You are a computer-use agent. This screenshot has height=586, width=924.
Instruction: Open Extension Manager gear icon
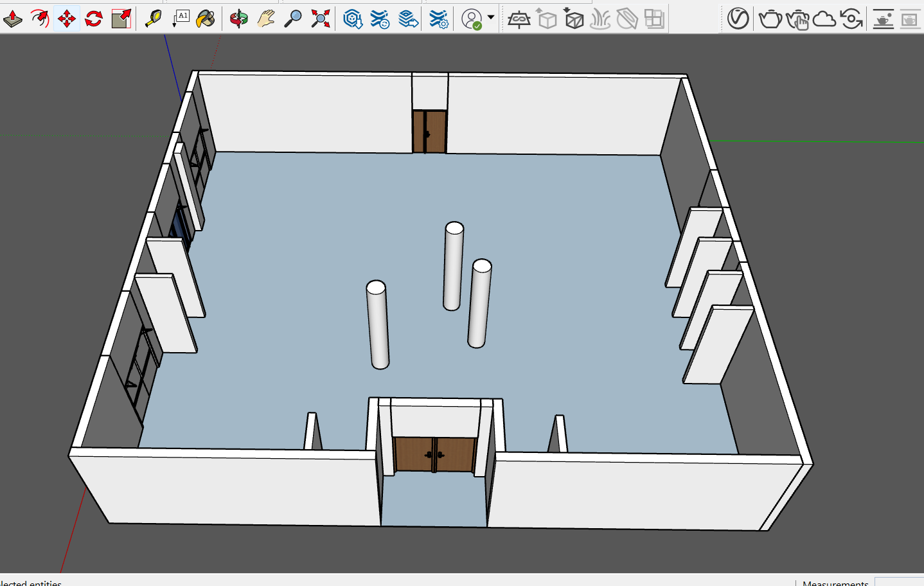[x=439, y=19]
